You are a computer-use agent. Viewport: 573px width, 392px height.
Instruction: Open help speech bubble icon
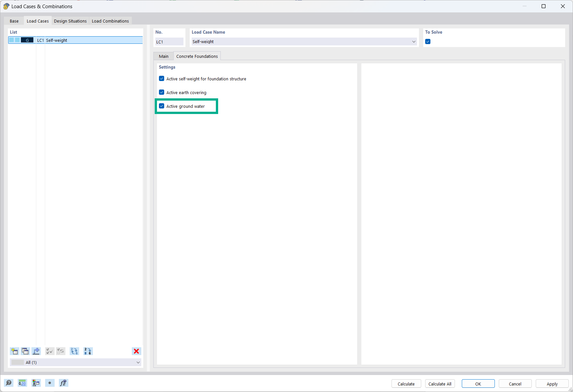[x=9, y=383]
